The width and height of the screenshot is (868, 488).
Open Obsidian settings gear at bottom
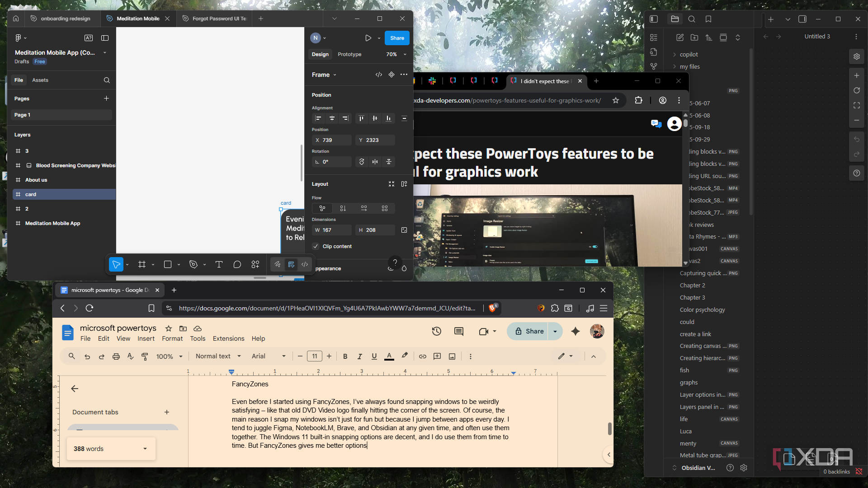coord(744,468)
